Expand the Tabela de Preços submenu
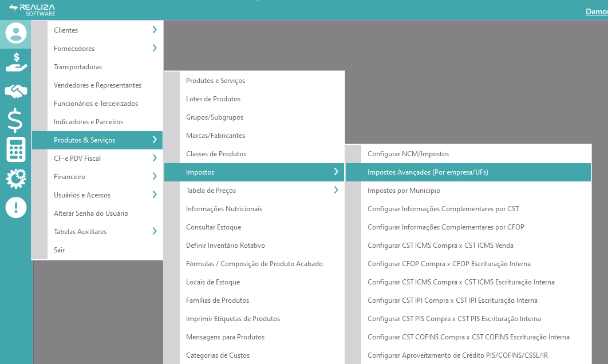The image size is (608, 364). 336,191
